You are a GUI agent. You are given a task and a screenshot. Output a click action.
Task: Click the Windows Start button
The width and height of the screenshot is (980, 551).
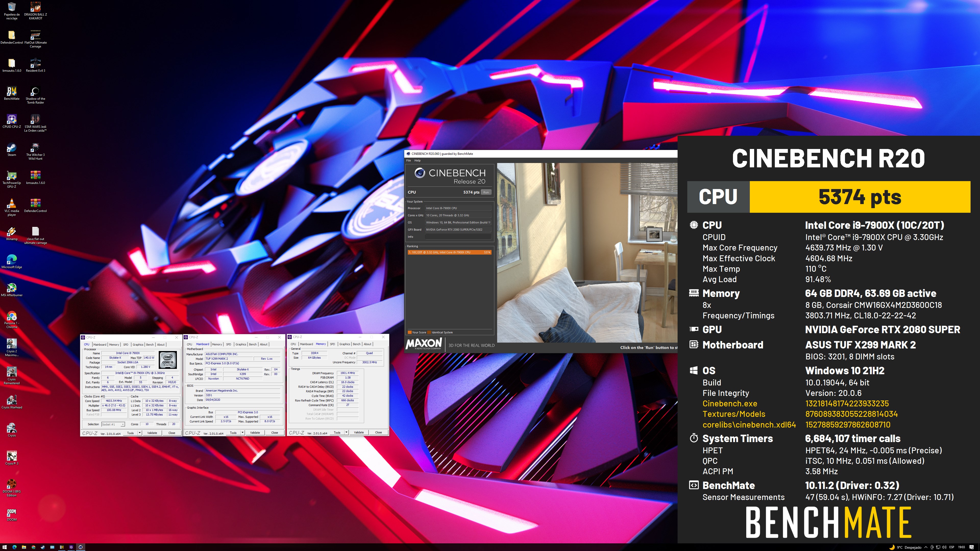pyautogui.click(x=5, y=547)
